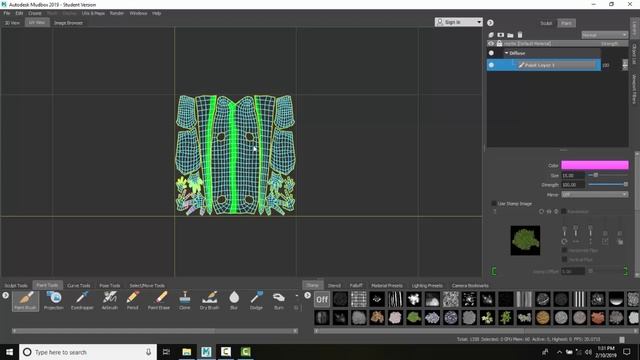Select the Pencil tool

pos(133,301)
